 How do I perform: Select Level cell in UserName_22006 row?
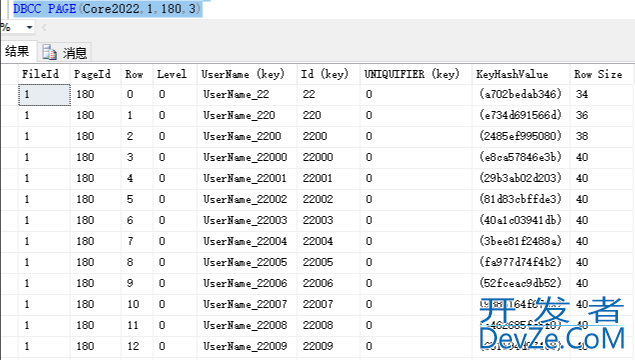(175, 284)
